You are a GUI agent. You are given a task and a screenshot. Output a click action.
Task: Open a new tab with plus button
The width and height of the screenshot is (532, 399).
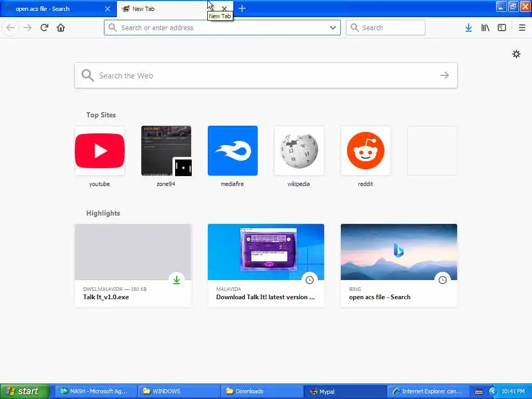242,8
